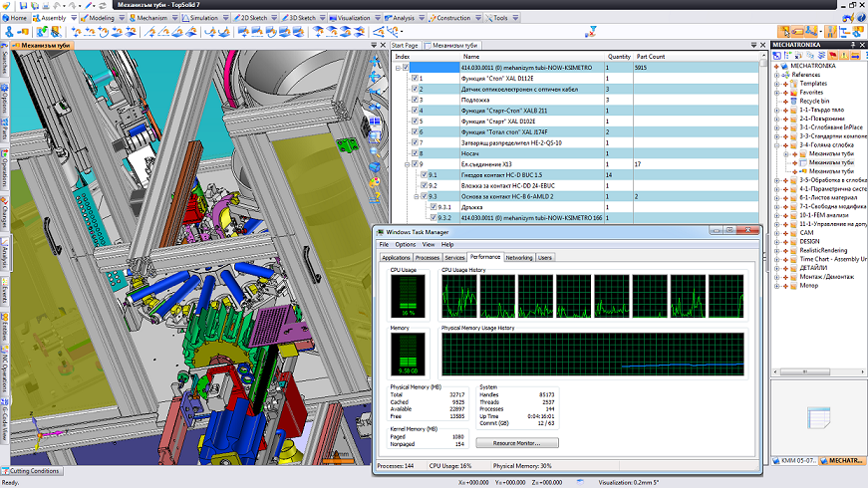The height and width of the screenshot is (488, 868).
Task: Expand the CAM node in project tree
Action: coord(776,233)
